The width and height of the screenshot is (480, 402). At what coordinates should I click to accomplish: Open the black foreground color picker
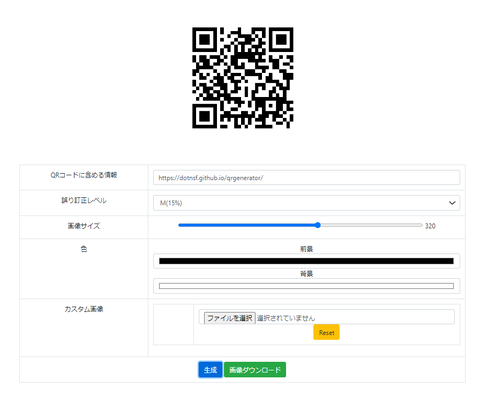point(306,261)
